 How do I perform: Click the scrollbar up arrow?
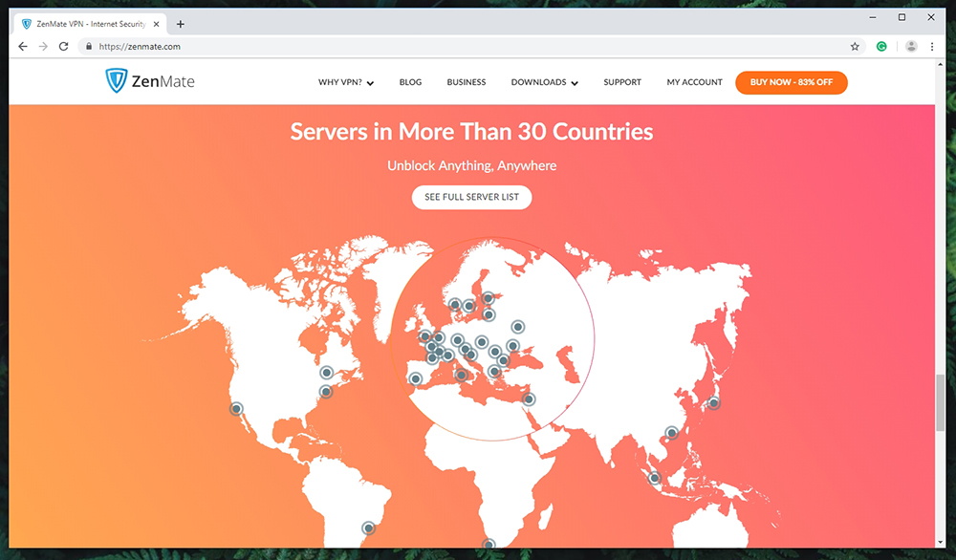pyautogui.click(x=940, y=65)
